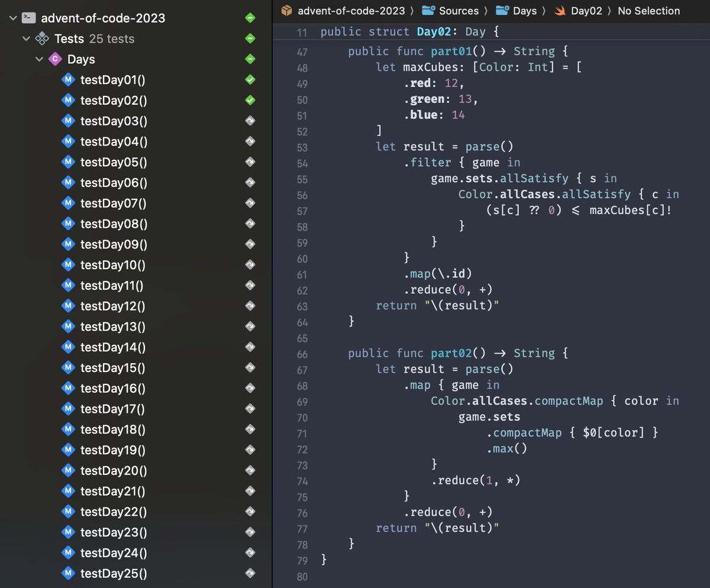Screen dimensions: 710x588
Task: Click the Swift file icon before Day02
Action: click(x=560, y=11)
